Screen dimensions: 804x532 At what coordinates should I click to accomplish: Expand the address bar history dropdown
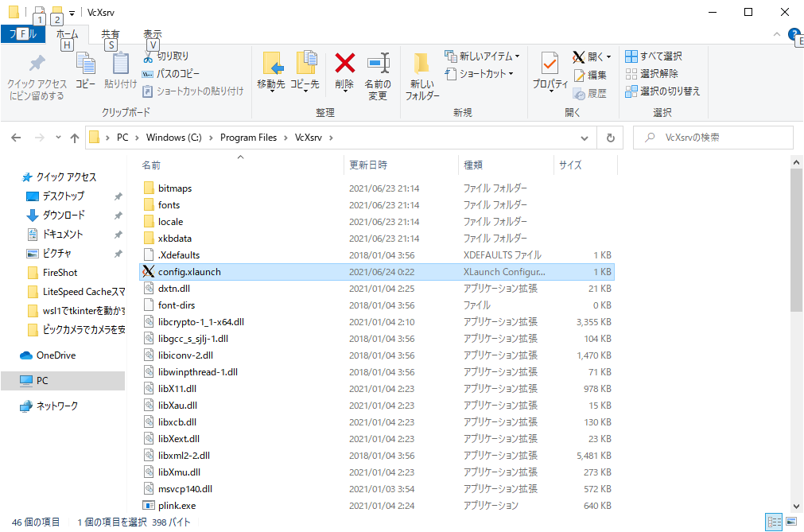click(x=584, y=138)
